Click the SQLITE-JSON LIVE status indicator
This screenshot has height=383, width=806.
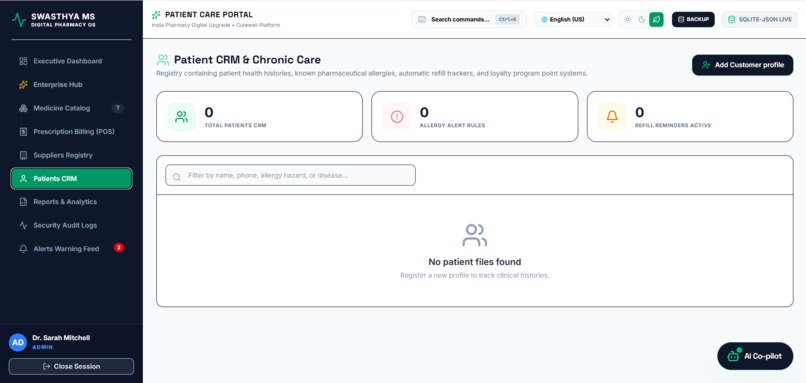point(760,20)
